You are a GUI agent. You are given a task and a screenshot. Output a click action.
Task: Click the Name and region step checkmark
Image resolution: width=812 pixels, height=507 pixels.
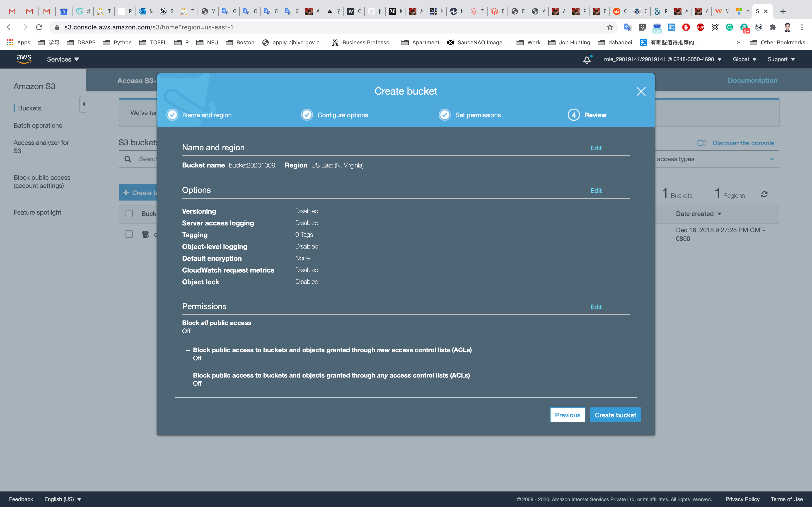172,115
